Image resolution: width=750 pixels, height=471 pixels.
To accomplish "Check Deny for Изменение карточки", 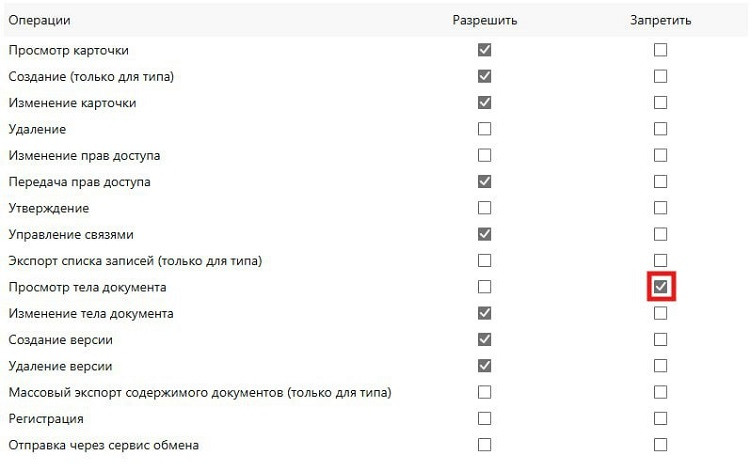I will [x=661, y=102].
